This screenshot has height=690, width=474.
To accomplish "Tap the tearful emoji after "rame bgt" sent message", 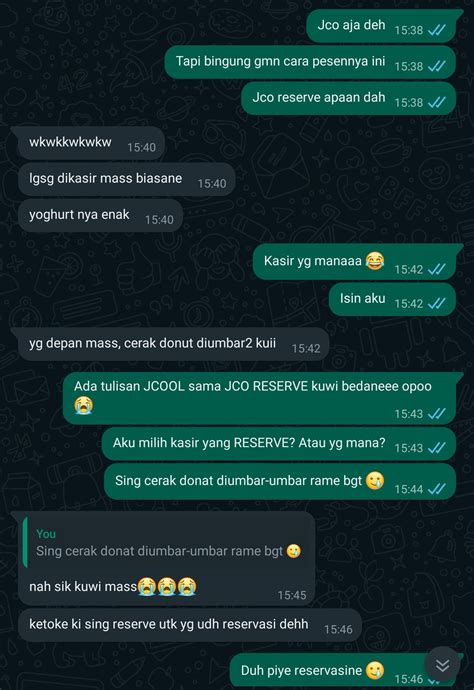I will [x=375, y=481].
